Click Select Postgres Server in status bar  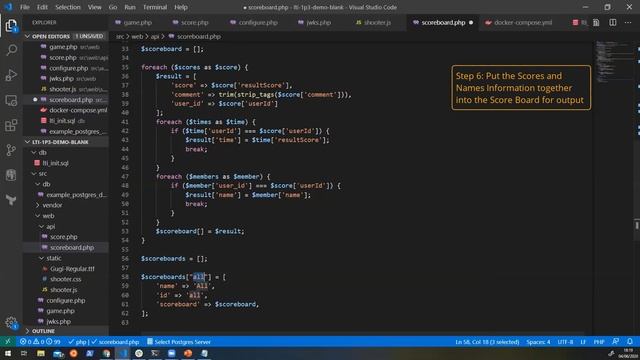[179, 342]
